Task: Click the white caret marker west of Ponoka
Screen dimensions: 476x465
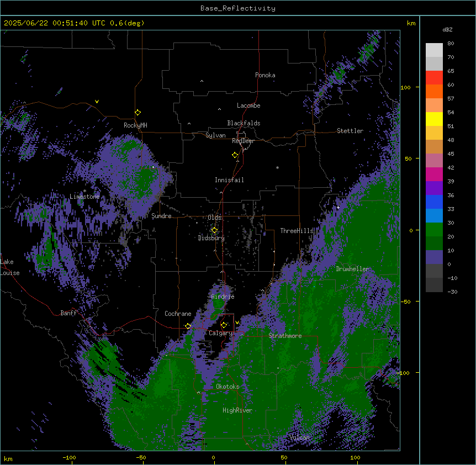Action: point(202,81)
